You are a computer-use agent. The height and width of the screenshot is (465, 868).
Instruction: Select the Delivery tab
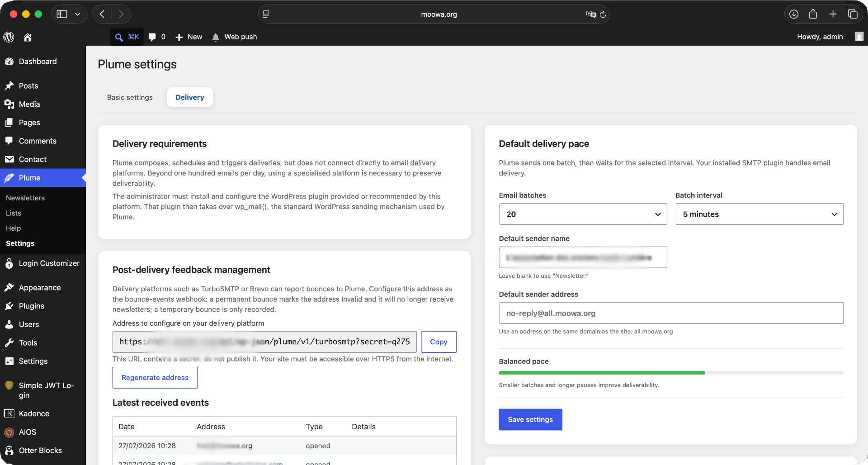[190, 97]
